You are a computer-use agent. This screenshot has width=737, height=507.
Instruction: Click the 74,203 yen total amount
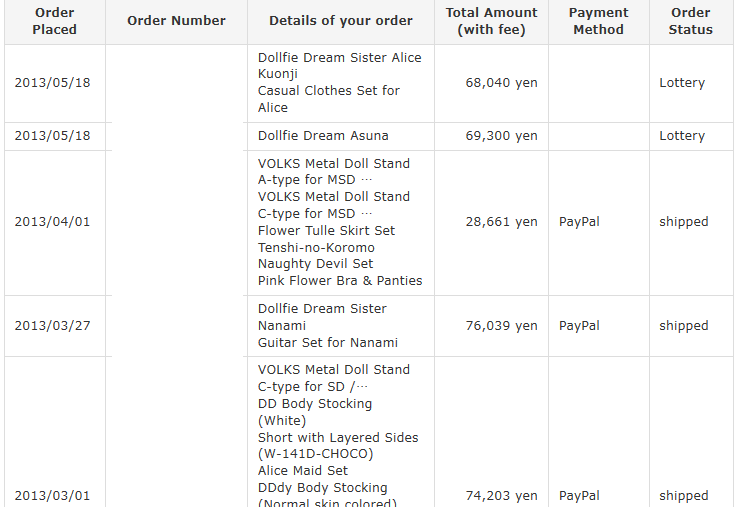tap(501, 496)
